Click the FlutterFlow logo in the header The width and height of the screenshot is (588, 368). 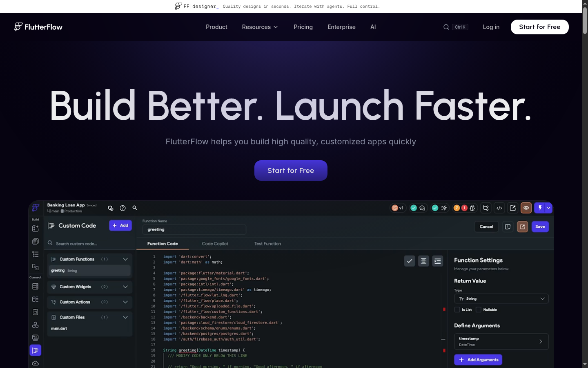(38, 27)
